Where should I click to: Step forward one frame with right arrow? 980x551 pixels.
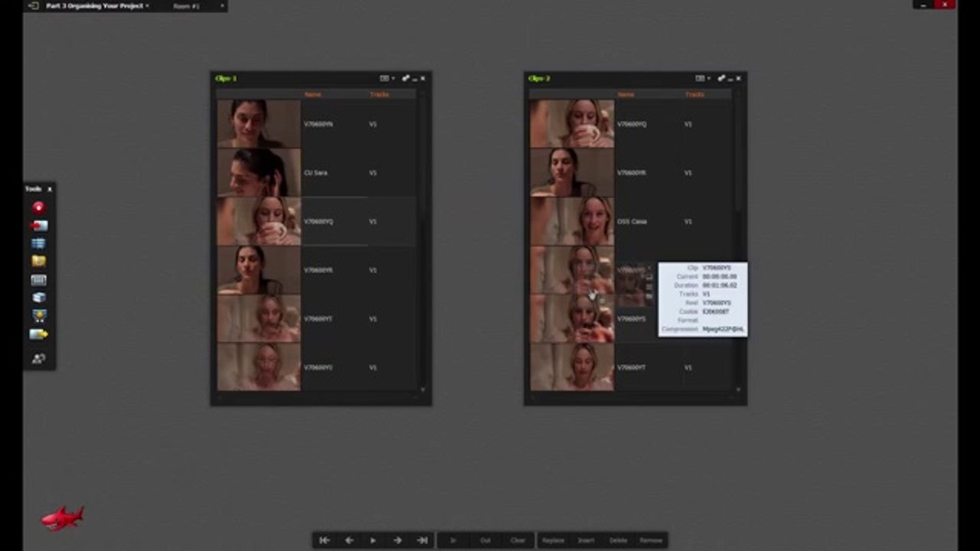397,540
